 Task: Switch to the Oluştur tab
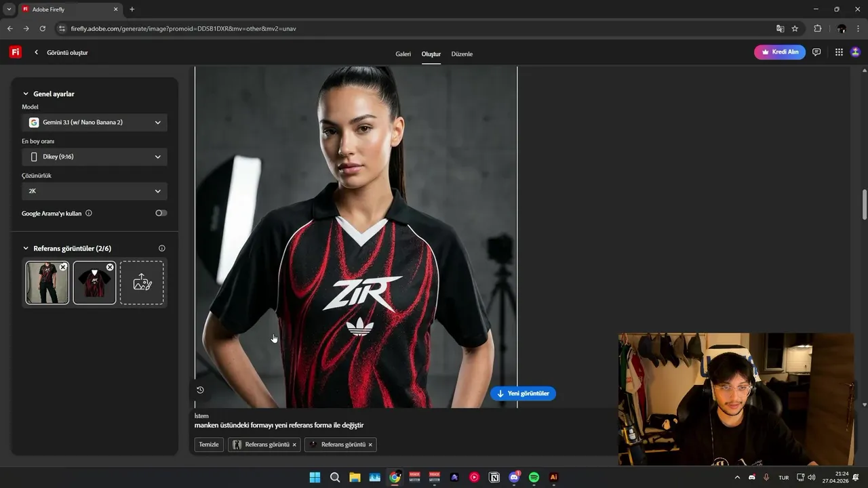431,54
